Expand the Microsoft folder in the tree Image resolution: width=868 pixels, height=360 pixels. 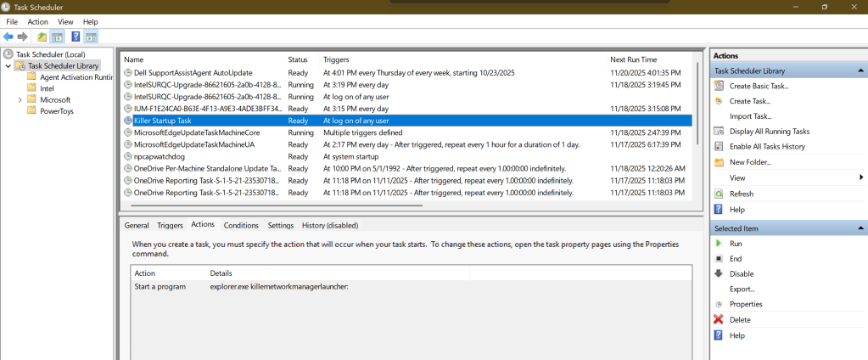pyautogui.click(x=20, y=99)
